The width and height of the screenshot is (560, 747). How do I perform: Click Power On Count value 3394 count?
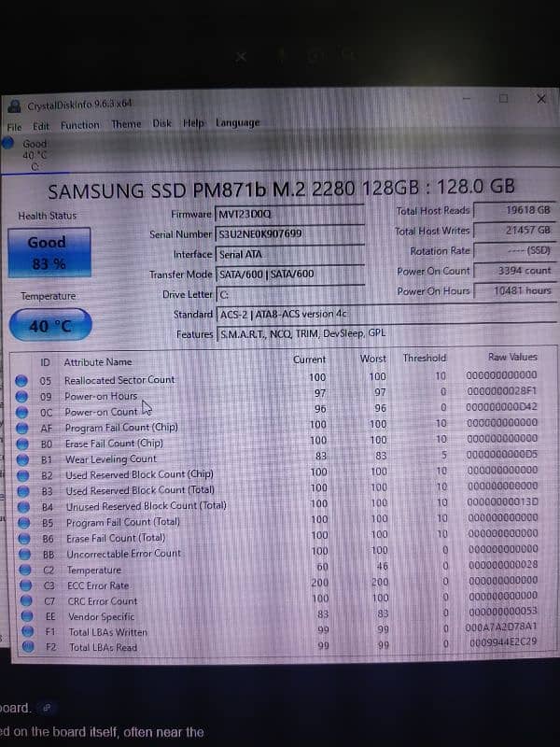514,271
